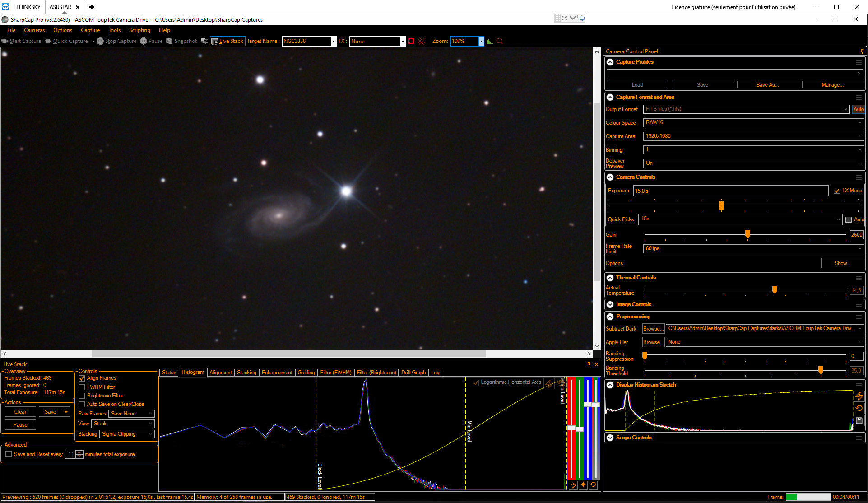
Task: Expand the Image Controls section
Action: coord(610,305)
